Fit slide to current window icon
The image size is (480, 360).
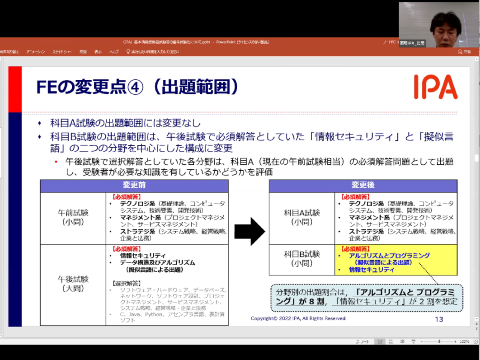(475, 342)
